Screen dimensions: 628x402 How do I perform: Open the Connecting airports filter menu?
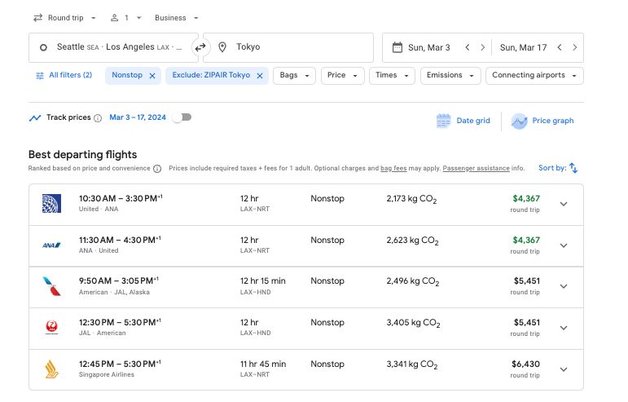point(534,75)
